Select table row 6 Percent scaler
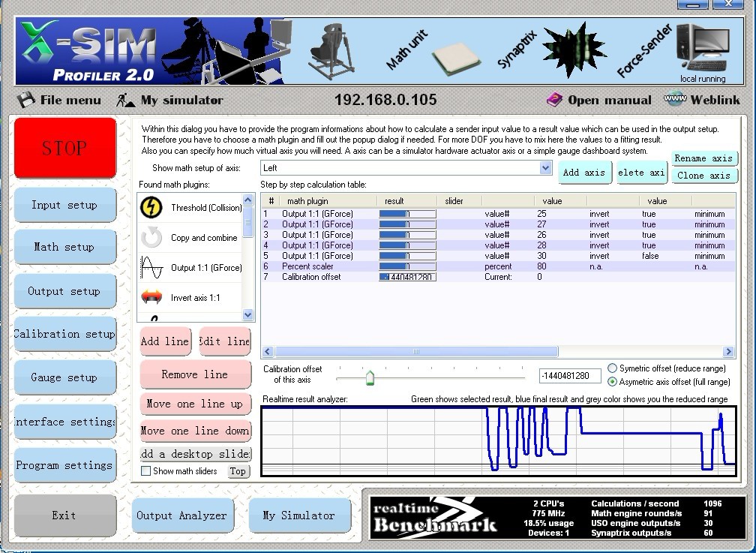The height and width of the screenshot is (553, 756). pyautogui.click(x=498, y=266)
